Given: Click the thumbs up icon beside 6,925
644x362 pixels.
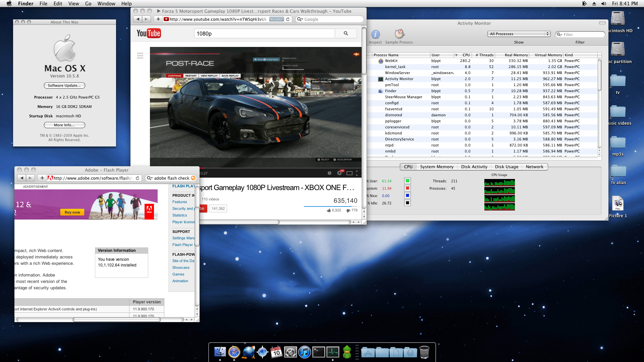Looking at the screenshot, I should pos(329,210).
